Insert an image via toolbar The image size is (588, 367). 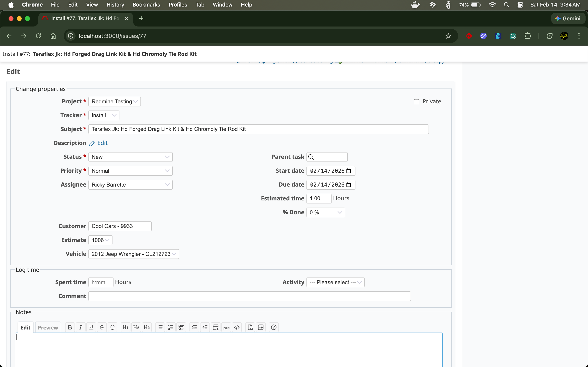pos(261,327)
